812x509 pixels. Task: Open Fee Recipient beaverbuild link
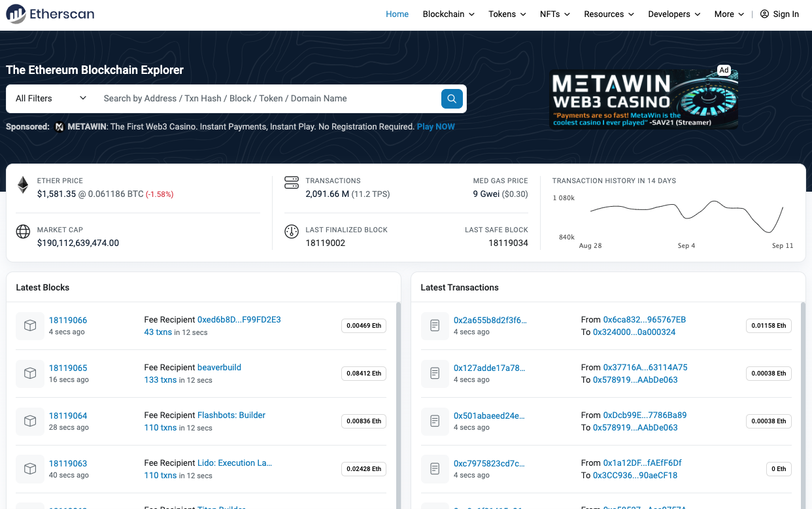[x=219, y=368]
